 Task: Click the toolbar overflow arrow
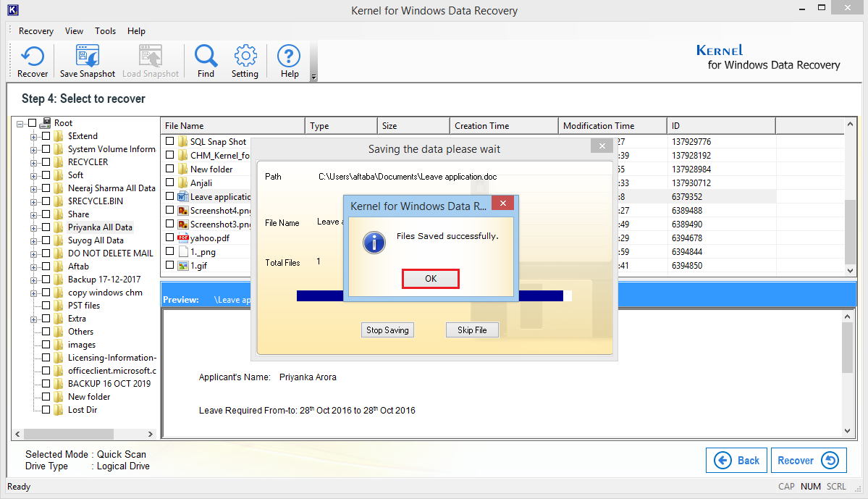point(314,77)
